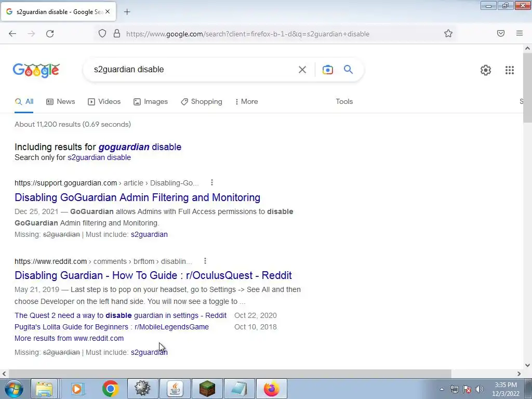Image resolution: width=532 pixels, height=399 pixels.
Task: Open The Quest 2 disable guardian link
Action: point(121,315)
